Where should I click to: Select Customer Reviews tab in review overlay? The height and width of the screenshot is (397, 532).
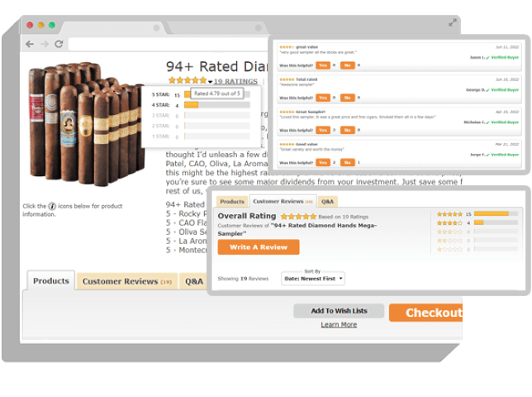coord(283,201)
